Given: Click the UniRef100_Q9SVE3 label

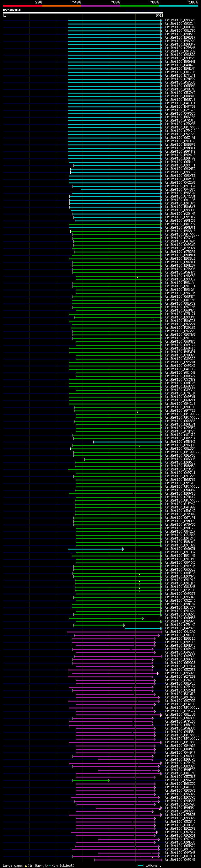Looking at the screenshot, I should [180, 176].
